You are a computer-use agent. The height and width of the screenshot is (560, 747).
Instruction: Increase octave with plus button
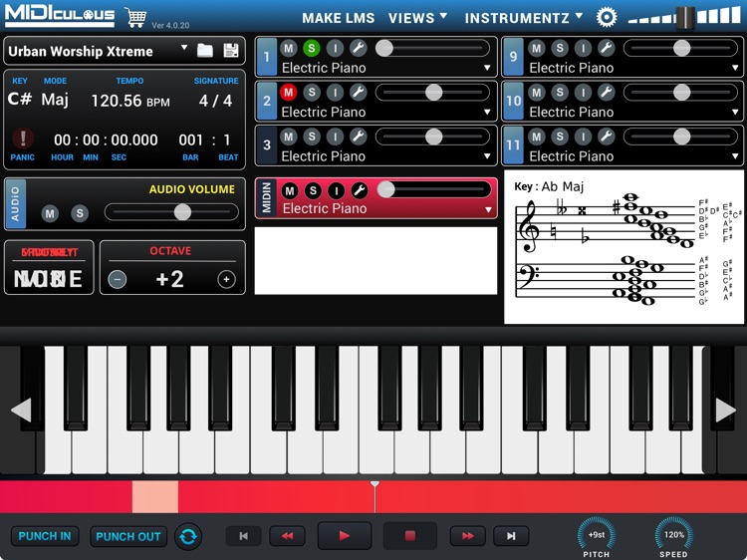226,280
